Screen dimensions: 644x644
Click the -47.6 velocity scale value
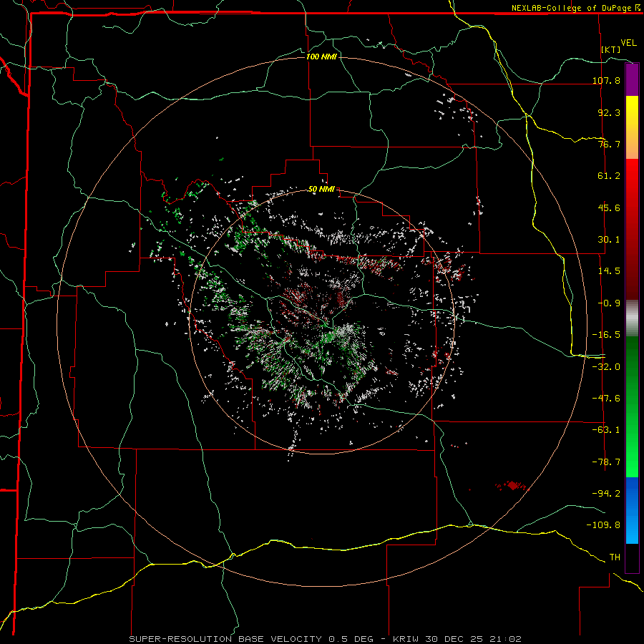(x=606, y=399)
